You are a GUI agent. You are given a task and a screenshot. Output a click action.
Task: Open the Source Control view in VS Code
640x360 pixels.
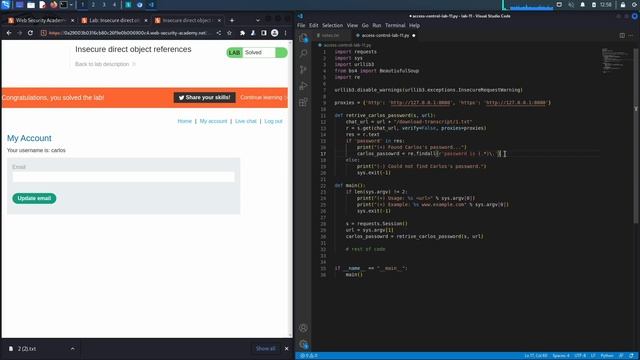click(x=303, y=69)
